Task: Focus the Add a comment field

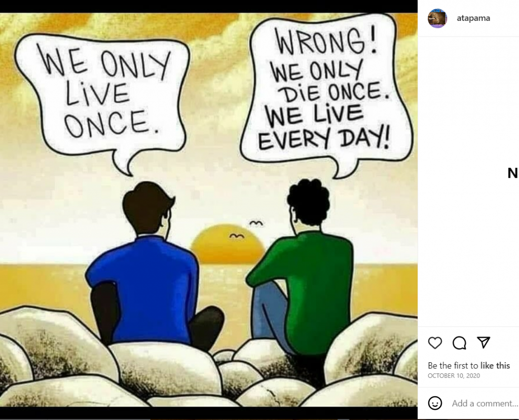Action: coord(485,403)
